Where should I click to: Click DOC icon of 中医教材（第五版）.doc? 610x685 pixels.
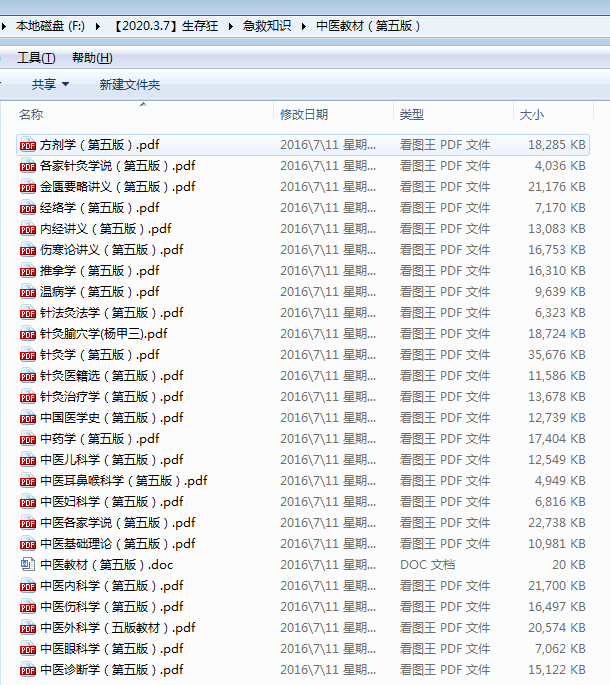28,564
